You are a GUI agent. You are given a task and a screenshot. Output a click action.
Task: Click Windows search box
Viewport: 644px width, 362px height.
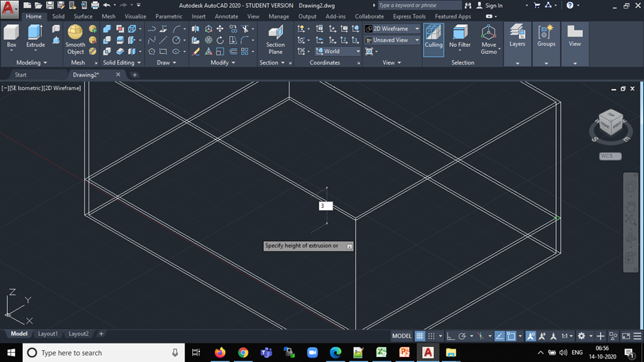104,353
